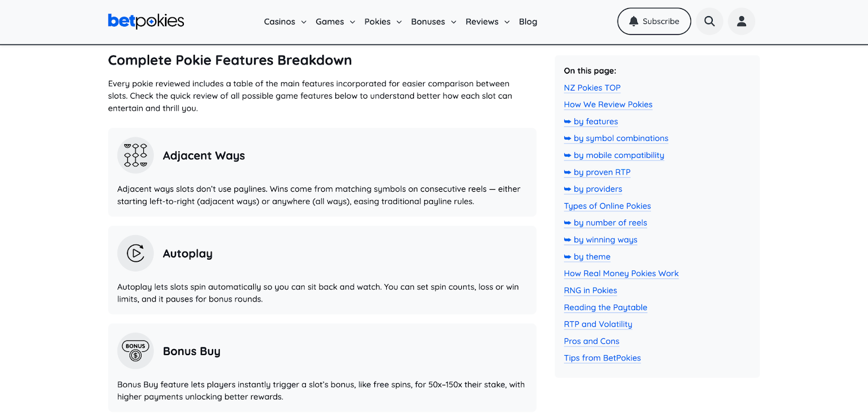The image size is (868, 419).
Task: Click the Bonus Buy feature icon
Action: click(136, 351)
